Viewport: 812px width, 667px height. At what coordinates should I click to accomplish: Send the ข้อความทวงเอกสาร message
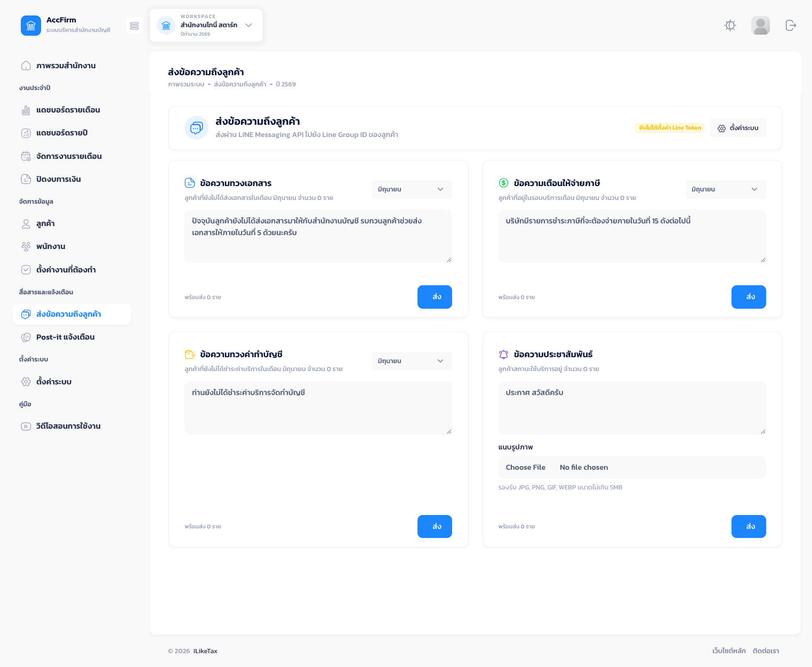pyautogui.click(x=435, y=297)
